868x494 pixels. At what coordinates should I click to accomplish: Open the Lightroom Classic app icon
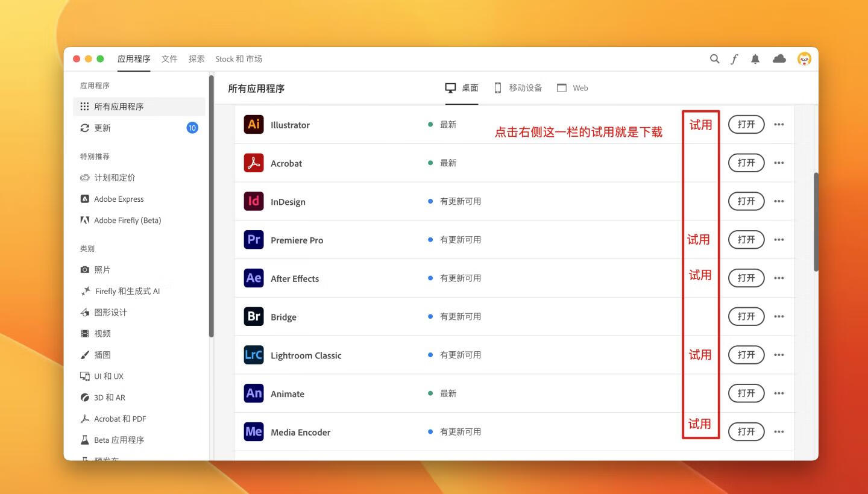pos(253,355)
